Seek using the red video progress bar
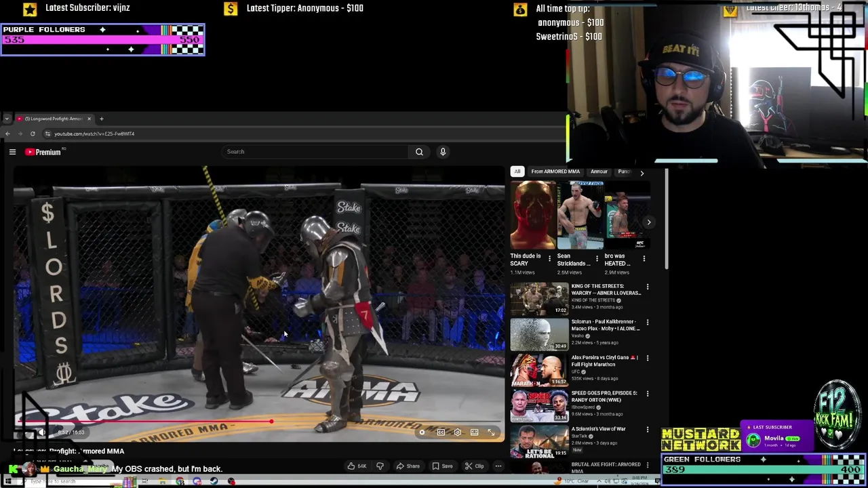868x488 pixels. [259, 422]
